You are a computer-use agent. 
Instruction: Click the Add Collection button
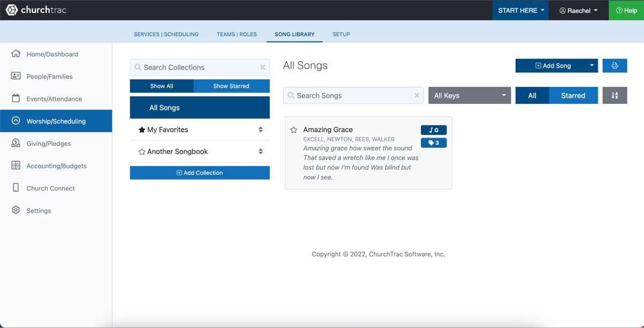tap(199, 173)
